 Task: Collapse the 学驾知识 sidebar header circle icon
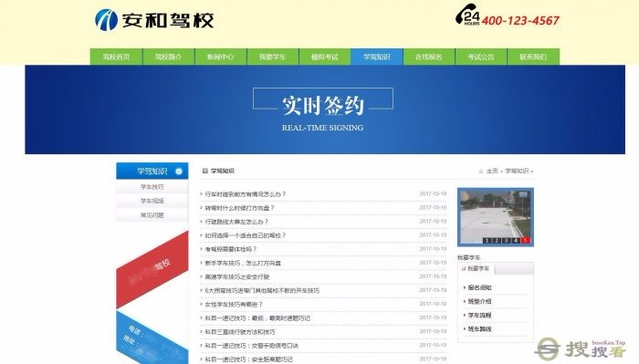tap(179, 172)
